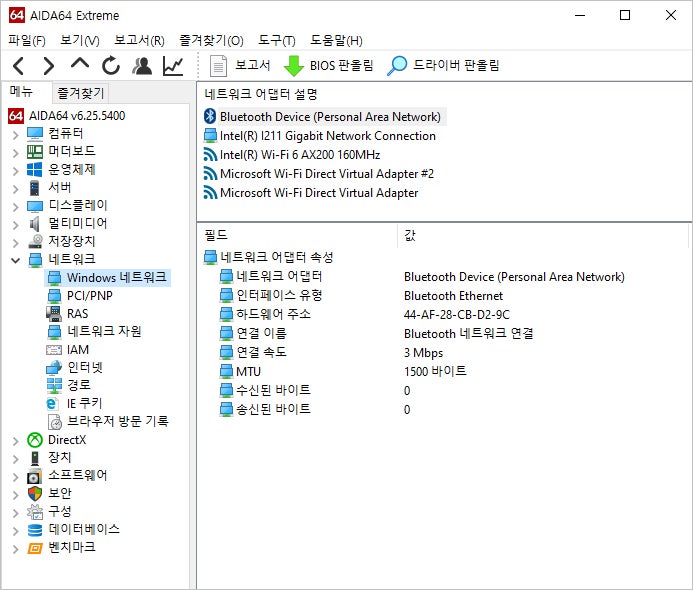Select the RAS tree item
The width and height of the screenshot is (693, 590).
click(68, 313)
